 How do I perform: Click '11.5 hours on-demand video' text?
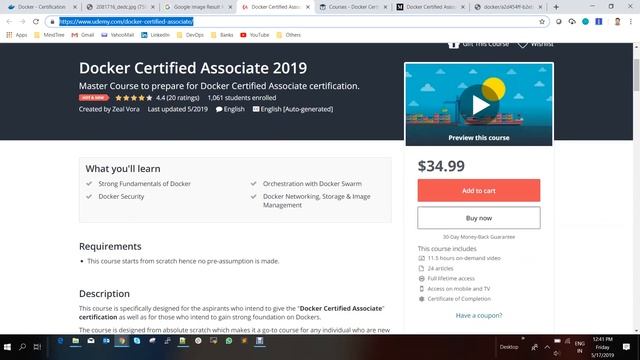(x=464, y=258)
